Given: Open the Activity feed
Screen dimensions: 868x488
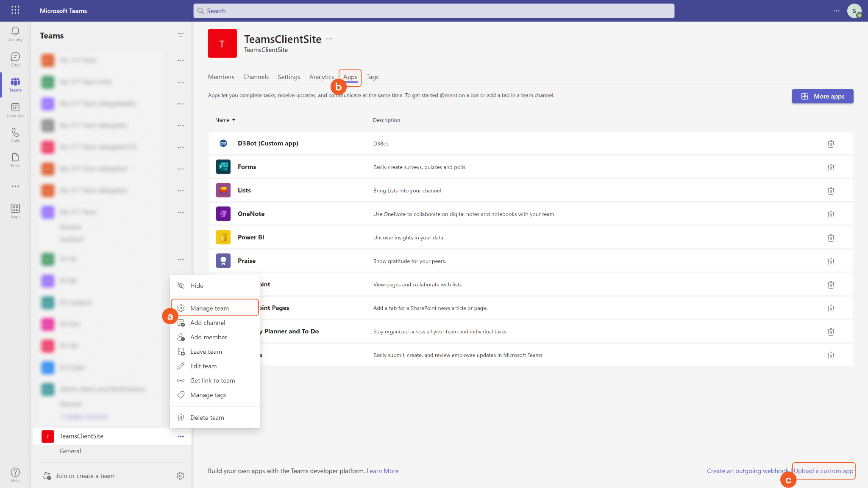Looking at the screenshot, I should (15, 34).
